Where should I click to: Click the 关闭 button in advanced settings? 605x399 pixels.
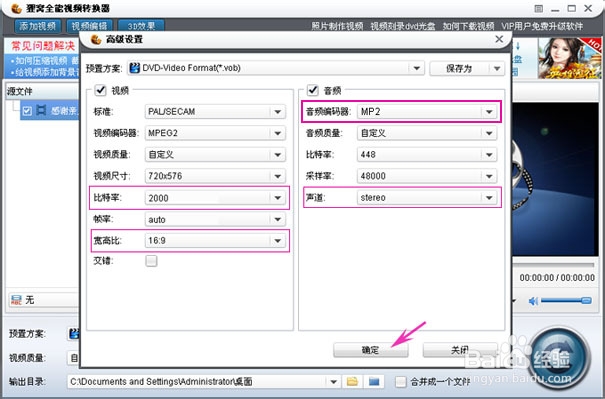460,350
